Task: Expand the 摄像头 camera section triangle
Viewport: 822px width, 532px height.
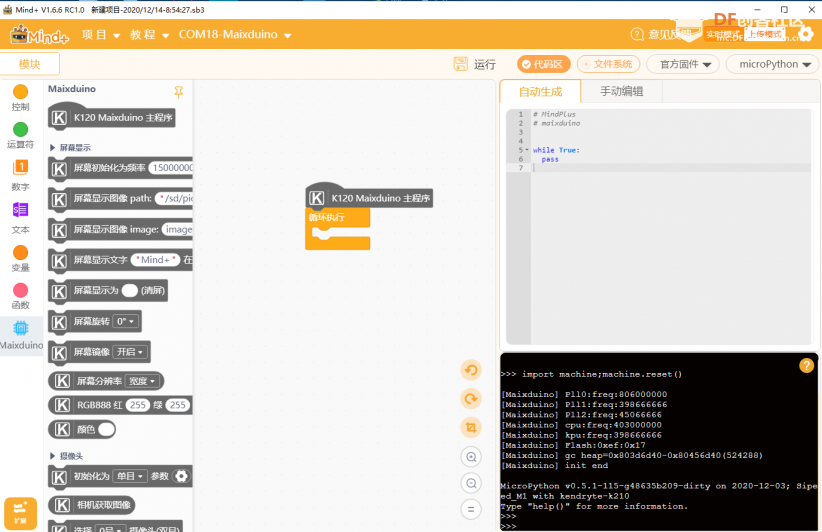Action: pyautogui.click(x=52, y=456)
